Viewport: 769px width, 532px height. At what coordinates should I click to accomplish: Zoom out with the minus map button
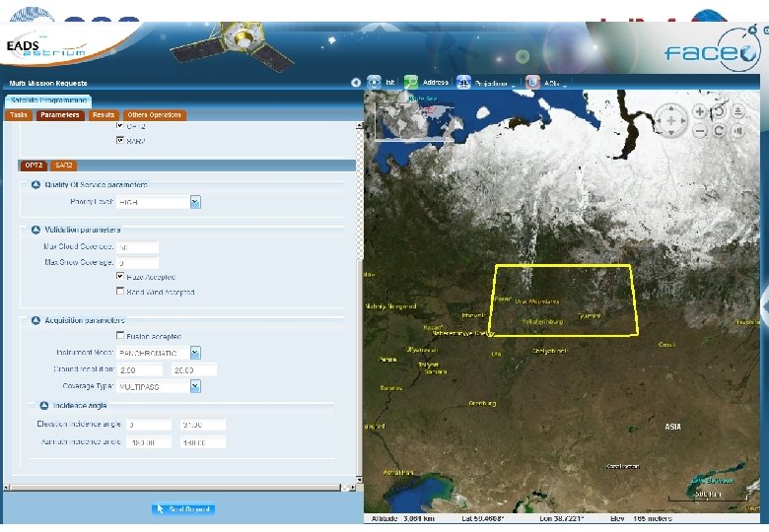(x=700, y=131)
